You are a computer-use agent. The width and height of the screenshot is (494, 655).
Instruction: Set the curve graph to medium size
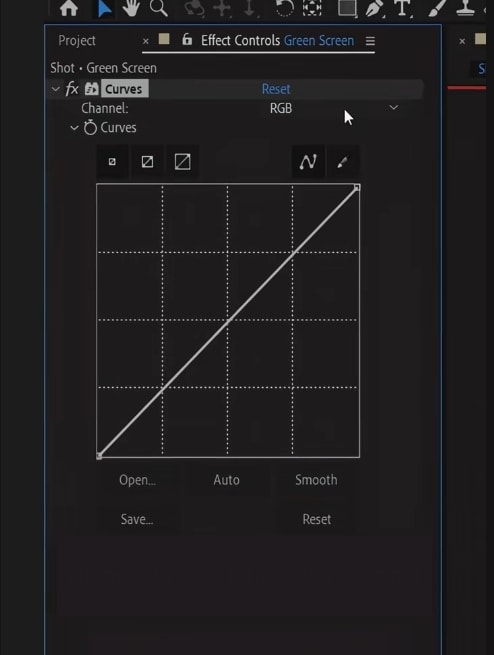[x=147, y=162]
